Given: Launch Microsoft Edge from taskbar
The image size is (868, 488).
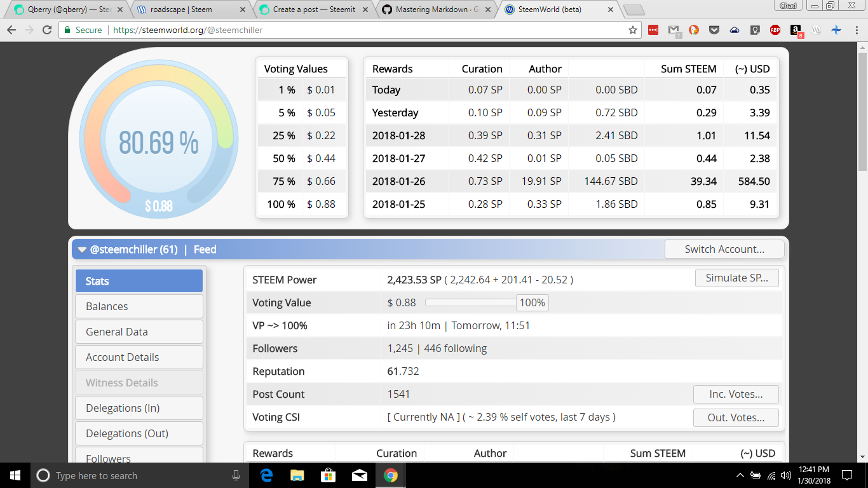Looking at the screenshot, I should click(x=266, y=475).
